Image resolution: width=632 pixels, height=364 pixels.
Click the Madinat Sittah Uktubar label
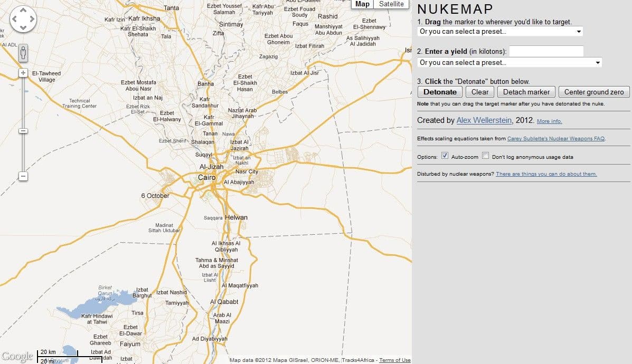[164, 228]
